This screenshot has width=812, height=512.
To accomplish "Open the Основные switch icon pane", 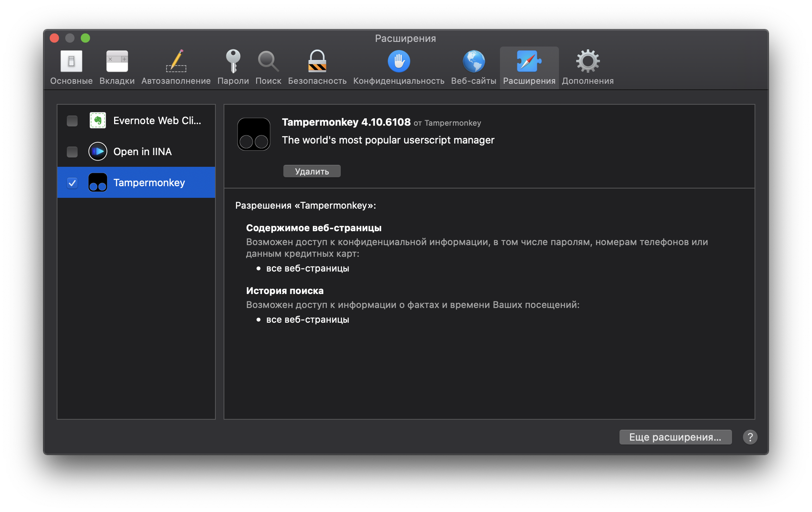I will pos(71,62).
